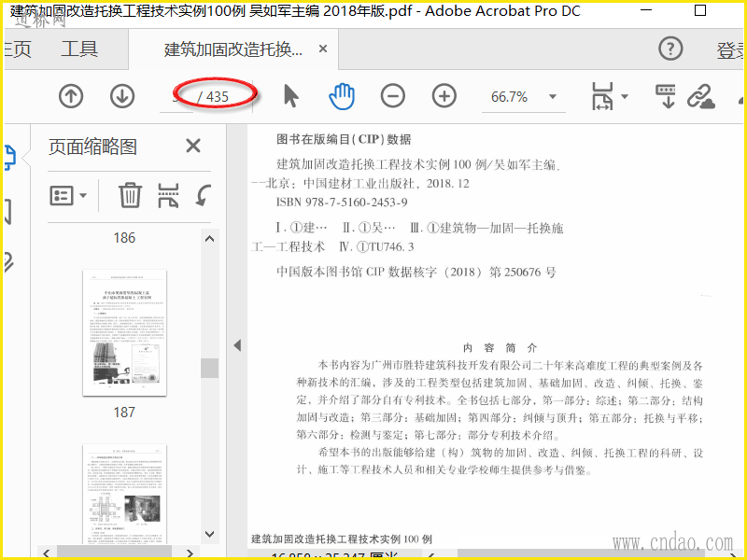
Task: Click thumbnail page label 186
Action: point(124,238)
